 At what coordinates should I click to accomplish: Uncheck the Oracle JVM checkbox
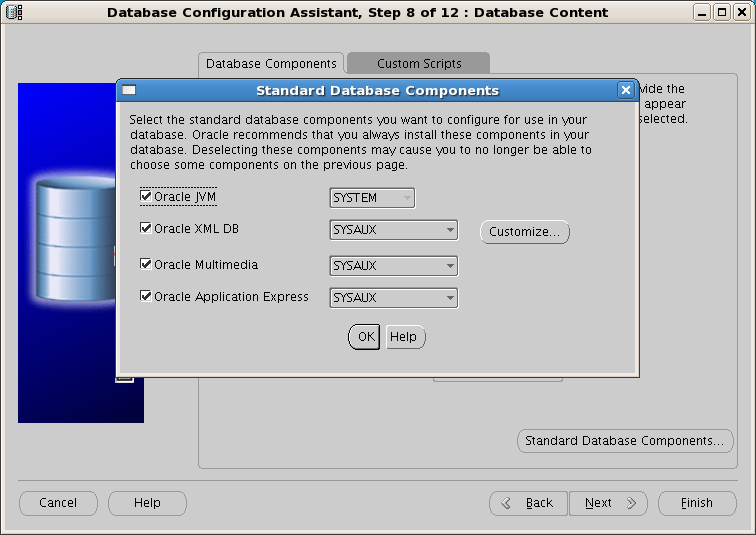(x=146, y=196)
